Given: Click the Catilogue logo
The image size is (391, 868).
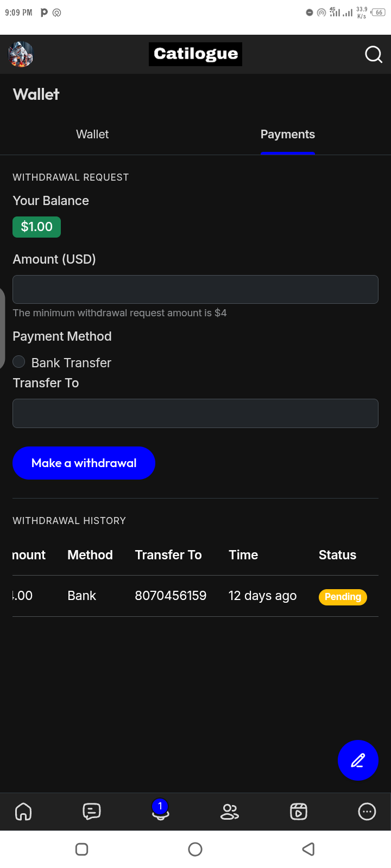Looking at the screenshot, I should (x=195, y=54).
